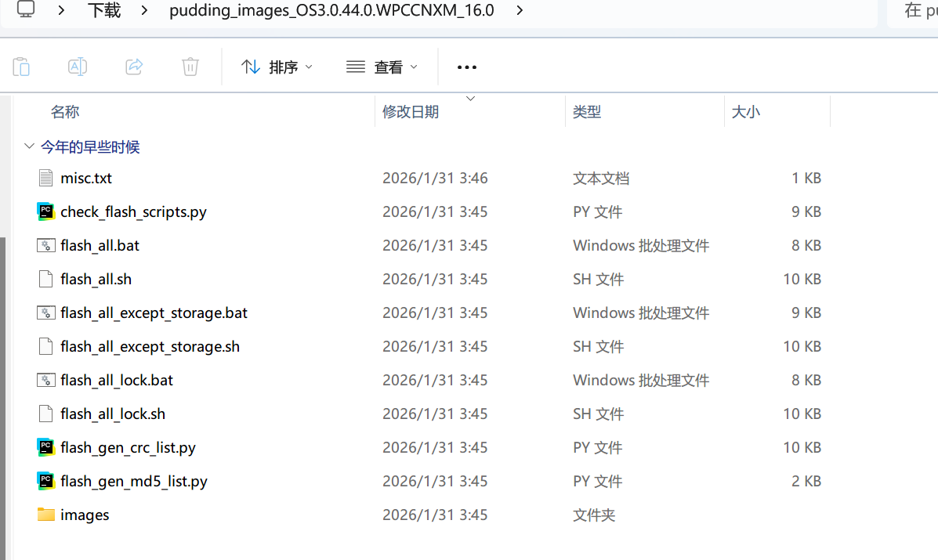The image size is (938, 560).
Task: Collapse the 今年的早些时候 group
Action: tap(29, 146)
